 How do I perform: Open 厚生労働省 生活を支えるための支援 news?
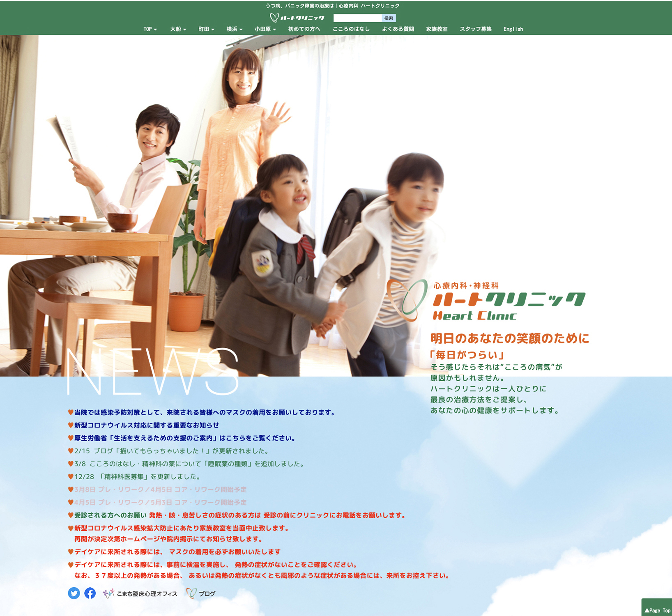pyautogui.click(x=184, y=438)
